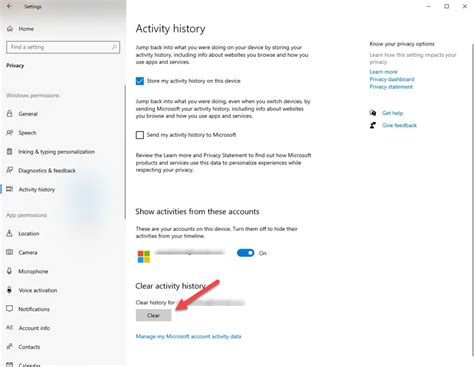Click the Show activities from these accounts heading
The height and width of the screenshot is (367, 474).
[197, 212]
